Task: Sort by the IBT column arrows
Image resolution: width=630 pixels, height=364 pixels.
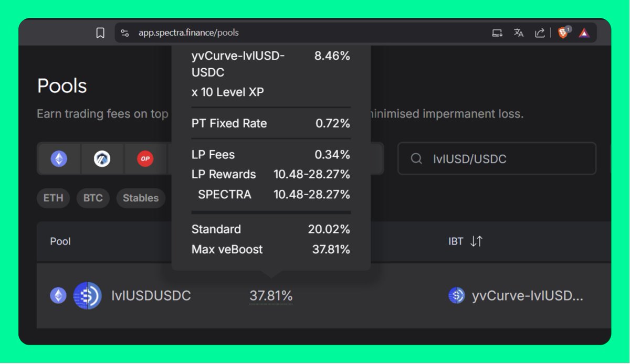Action: tap(476, 241)
